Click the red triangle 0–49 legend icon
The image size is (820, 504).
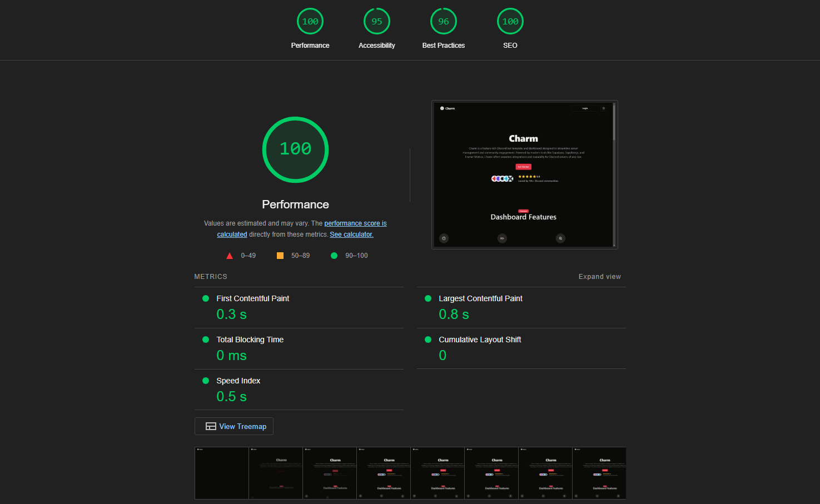pyautogui.click(x=230, y=256)
